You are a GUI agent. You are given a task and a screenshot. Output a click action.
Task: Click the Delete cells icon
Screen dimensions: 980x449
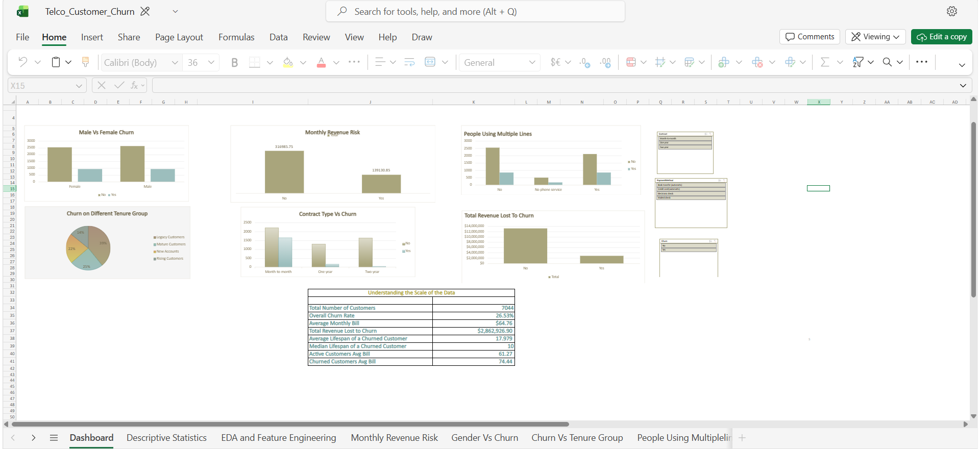[x=757, y=62]
